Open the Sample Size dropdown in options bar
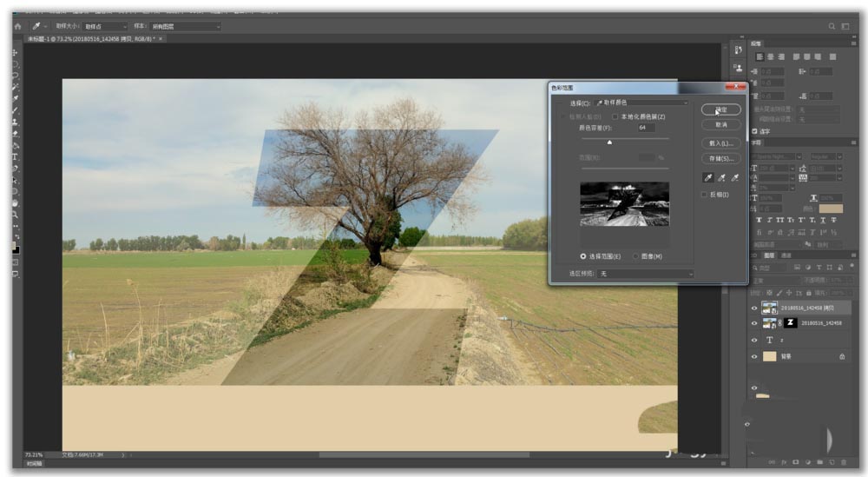The height and width of the screenshot is (477, 868). 105,26
